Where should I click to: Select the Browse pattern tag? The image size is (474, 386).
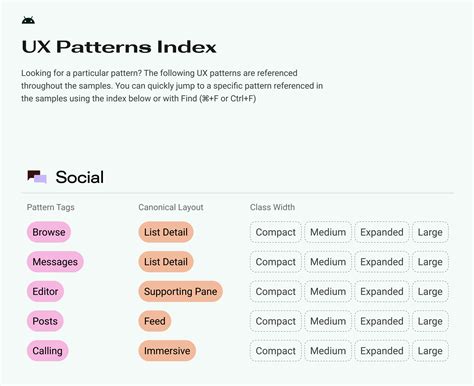tap(49, 232)
